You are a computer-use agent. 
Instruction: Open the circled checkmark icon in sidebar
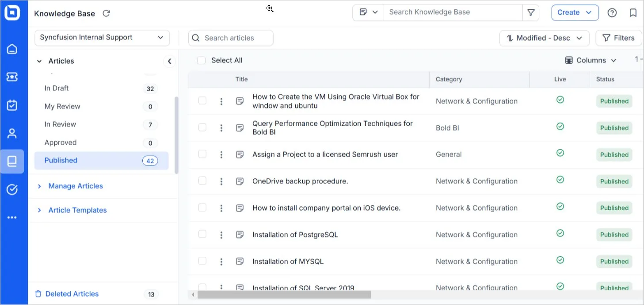[12, 190]
